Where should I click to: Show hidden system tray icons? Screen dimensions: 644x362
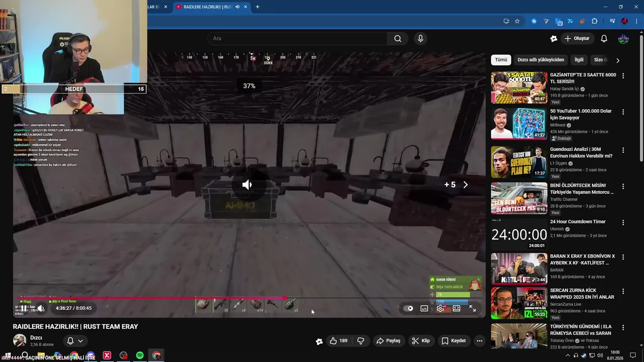tap(568, 355)
